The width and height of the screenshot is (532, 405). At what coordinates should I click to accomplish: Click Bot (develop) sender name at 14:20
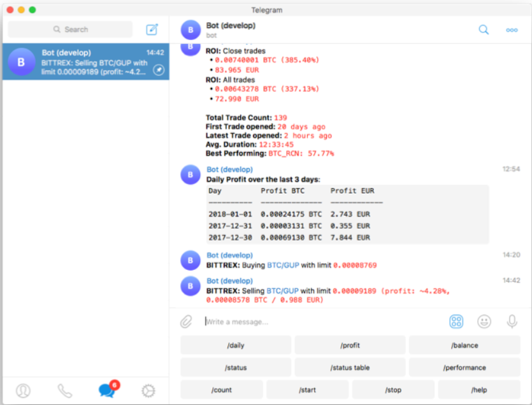click(x=230, y=255)
